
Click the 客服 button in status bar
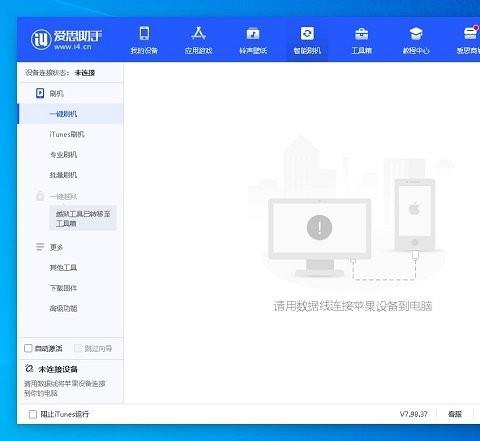pos(455,414)
